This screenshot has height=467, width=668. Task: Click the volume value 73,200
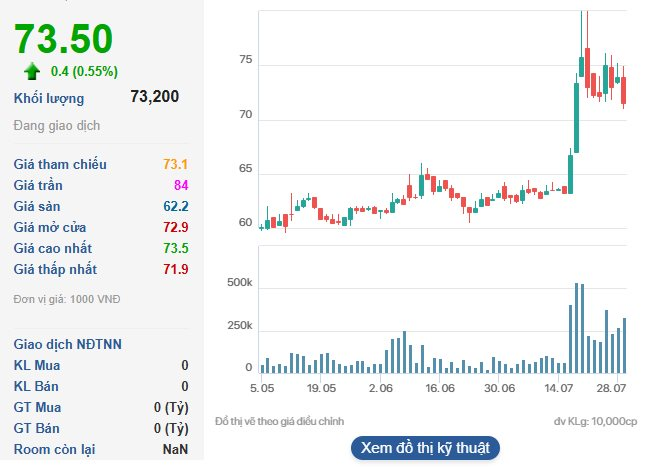tap(155, 97)
